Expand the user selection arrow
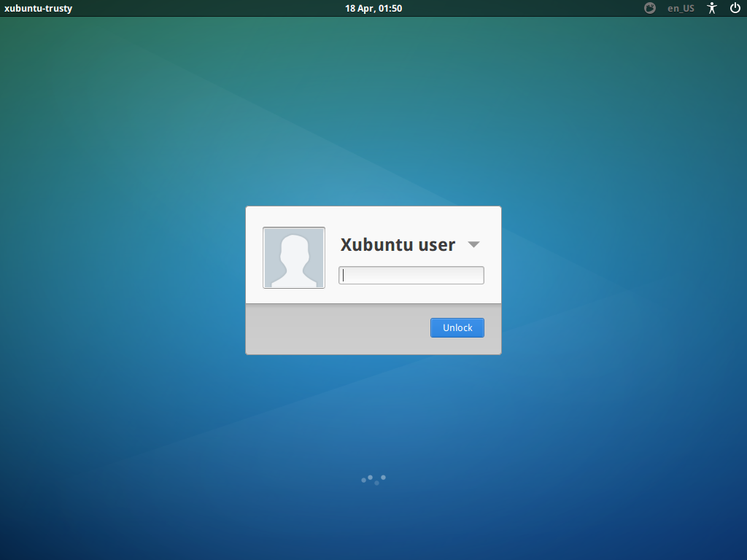Viewport: 747px width, 560px height. pos(473,245)
